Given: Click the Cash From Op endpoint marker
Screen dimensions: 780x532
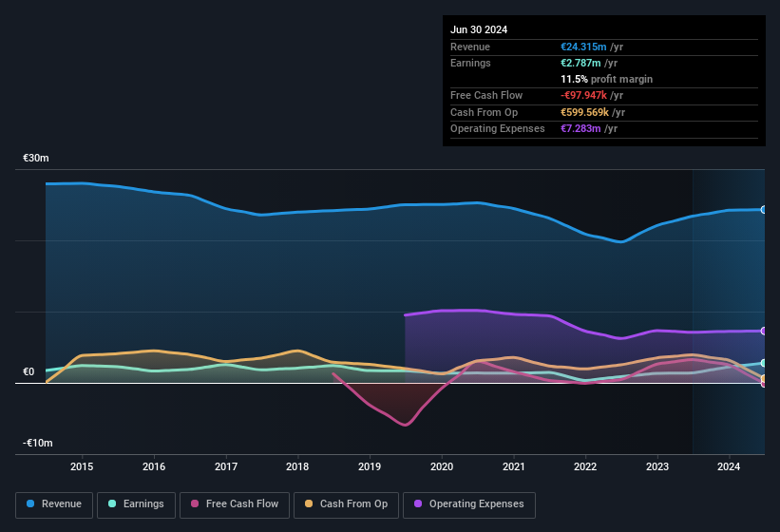Looking at the screenshot, I should (x=764, y=379).
